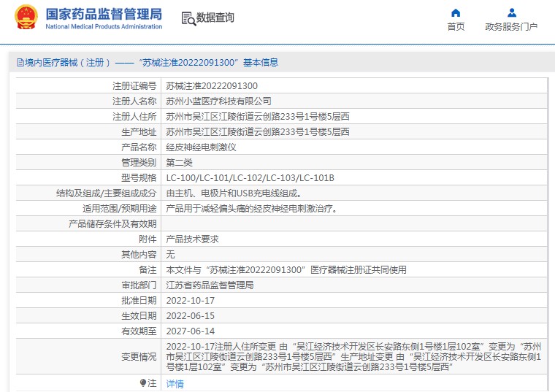Click the model spec LC-100/LC-101 value
The height and width of the screenshot is (392, 555).
(x=250, y=177)
